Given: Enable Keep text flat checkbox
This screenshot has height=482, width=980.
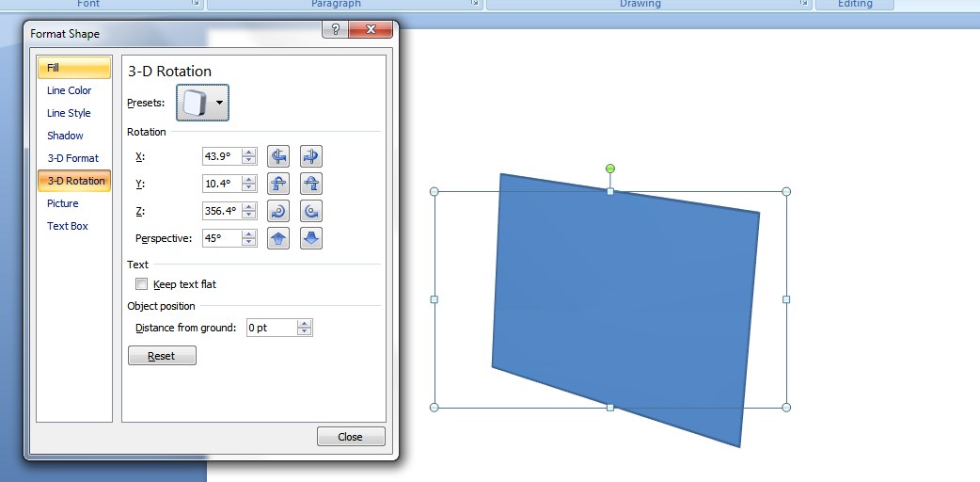Looking at the screenshot, I should 142,284.
